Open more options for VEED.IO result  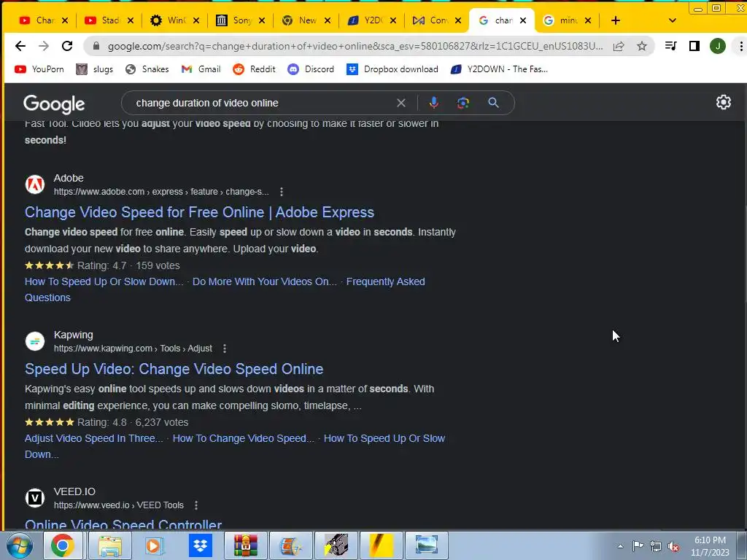pyautogui.click(x=196, y=505)
